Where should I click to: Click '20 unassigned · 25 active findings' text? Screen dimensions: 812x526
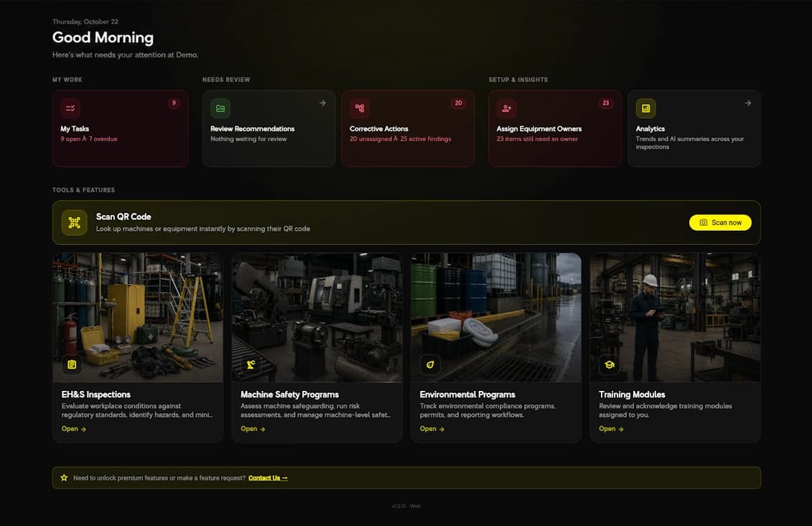[401, 139]
